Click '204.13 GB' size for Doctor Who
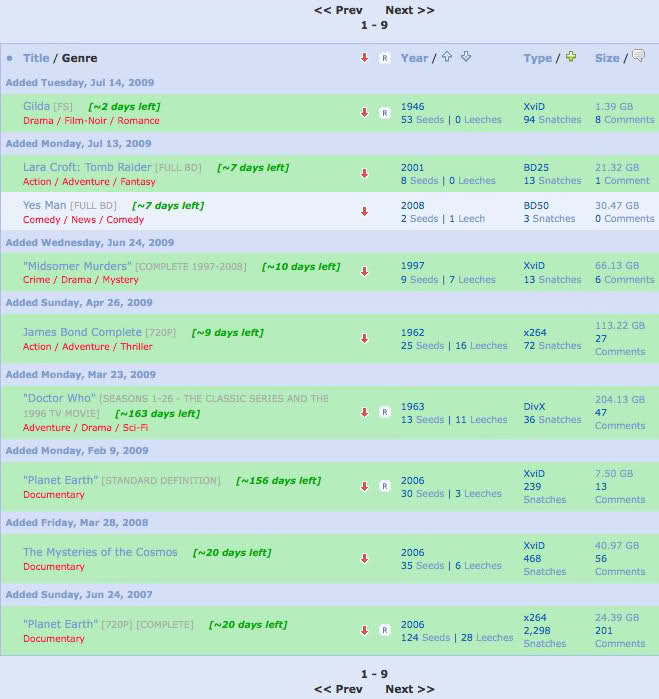The width and height of the screenshot is (659, 699). pos(620,399)
